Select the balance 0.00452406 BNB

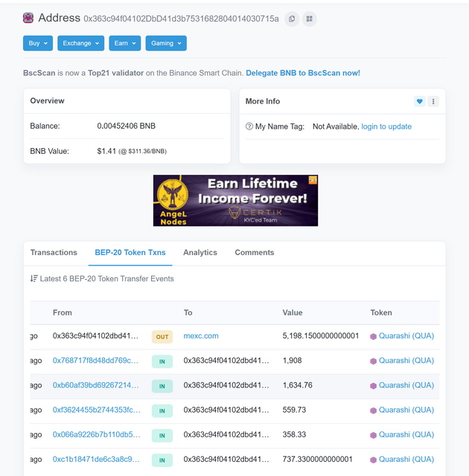[127, 126]
